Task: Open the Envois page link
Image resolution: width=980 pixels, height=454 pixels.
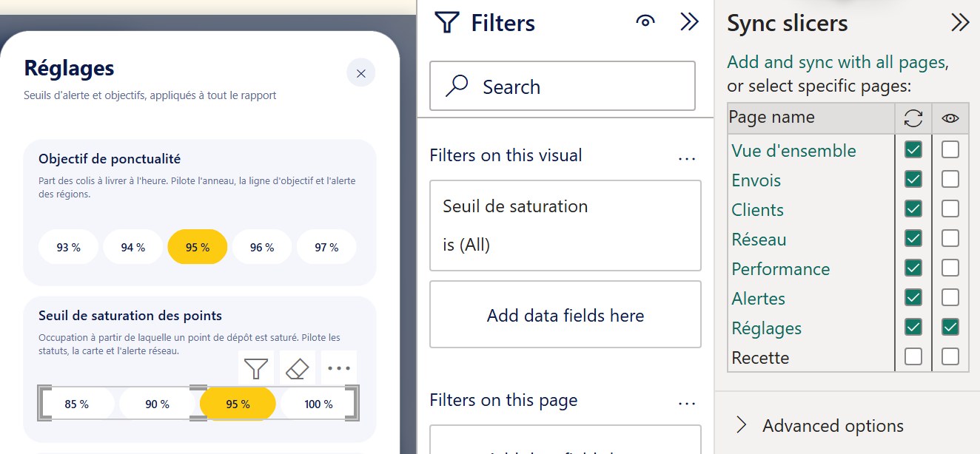Action: point(756,180)
